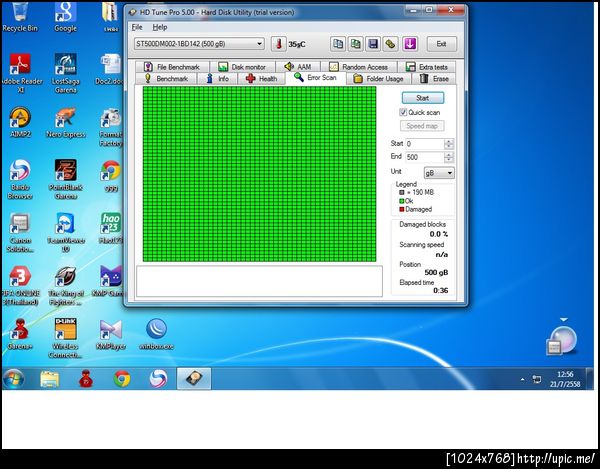
Task: Open D-Link Wireless Connection icon
Action: [65, 338]
